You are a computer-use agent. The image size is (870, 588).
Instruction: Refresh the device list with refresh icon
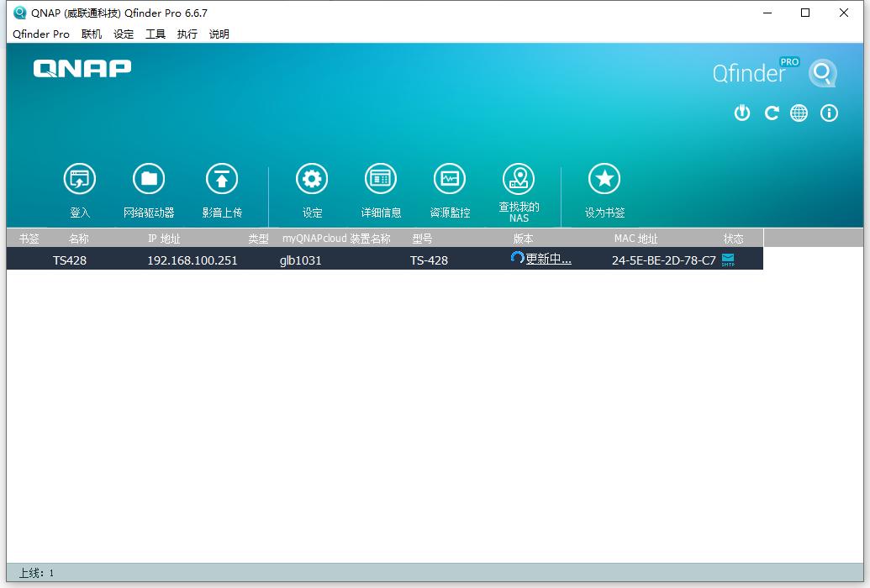pyautogui.click(x=771, y=113)
